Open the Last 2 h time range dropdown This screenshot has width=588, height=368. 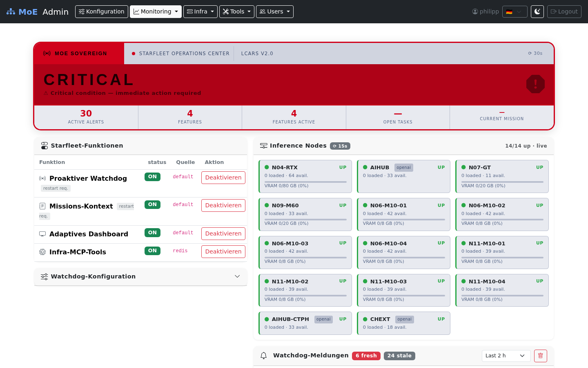pyautogui.click(x=506, y=356)
